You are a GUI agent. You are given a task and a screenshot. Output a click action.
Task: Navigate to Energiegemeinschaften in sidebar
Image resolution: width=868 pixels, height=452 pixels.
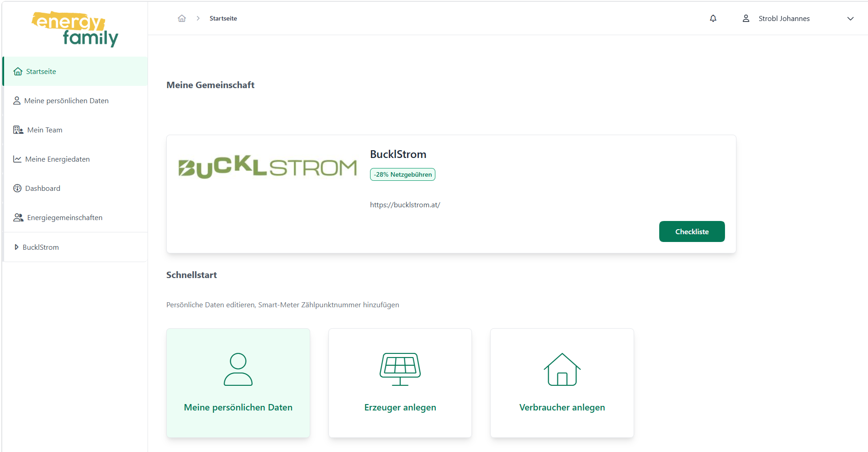pos(75,217)
